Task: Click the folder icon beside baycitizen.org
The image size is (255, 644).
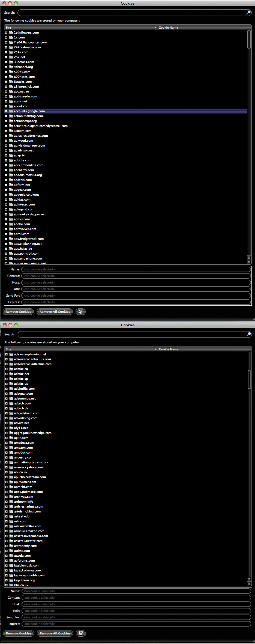Action: 11,580
